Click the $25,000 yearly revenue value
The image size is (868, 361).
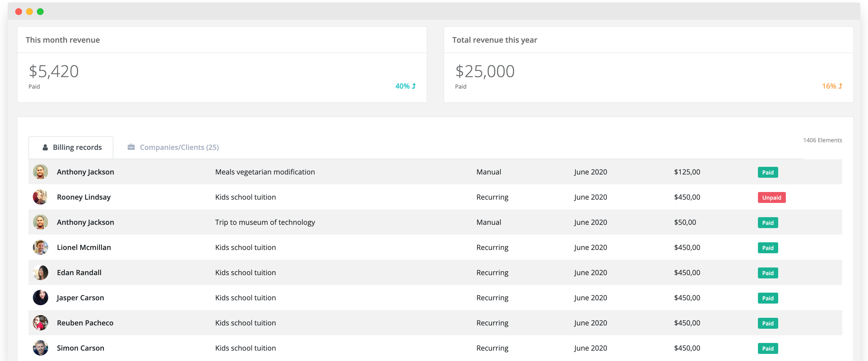pos(485,72)
